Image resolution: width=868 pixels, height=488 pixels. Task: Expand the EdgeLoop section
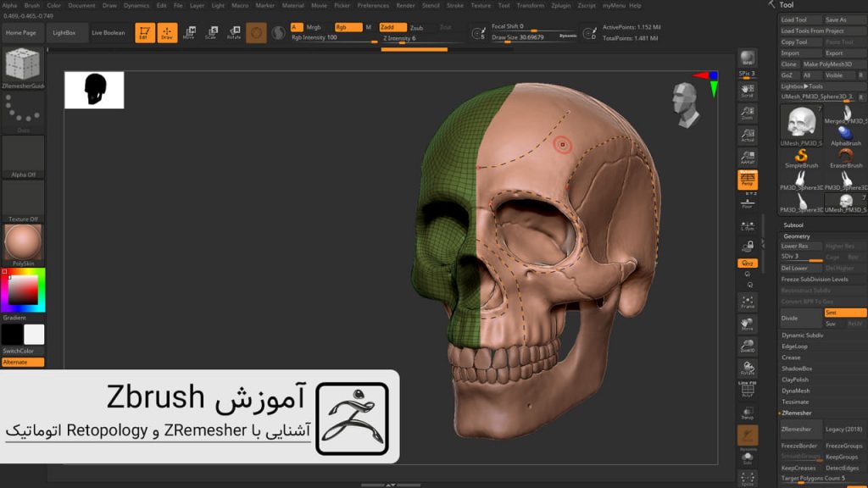tap(794, 347)
